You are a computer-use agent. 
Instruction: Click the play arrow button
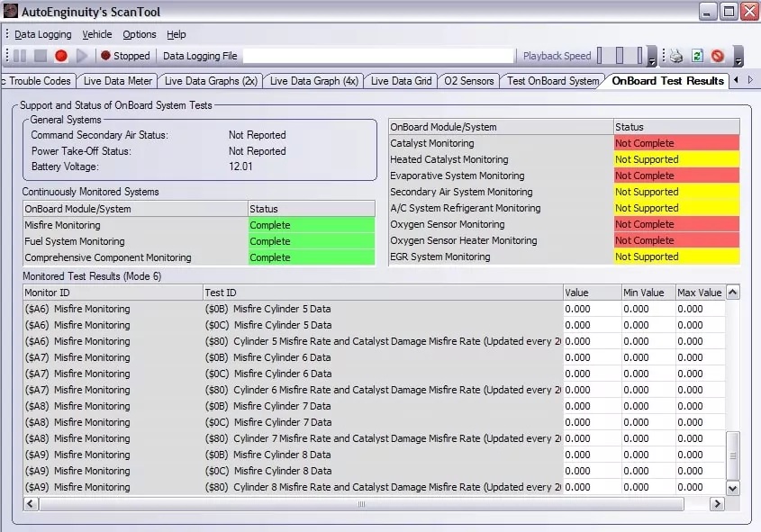coord(83,56)
